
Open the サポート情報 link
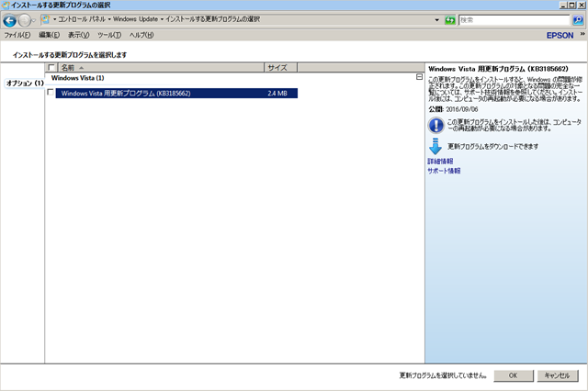tap(444, 171)
